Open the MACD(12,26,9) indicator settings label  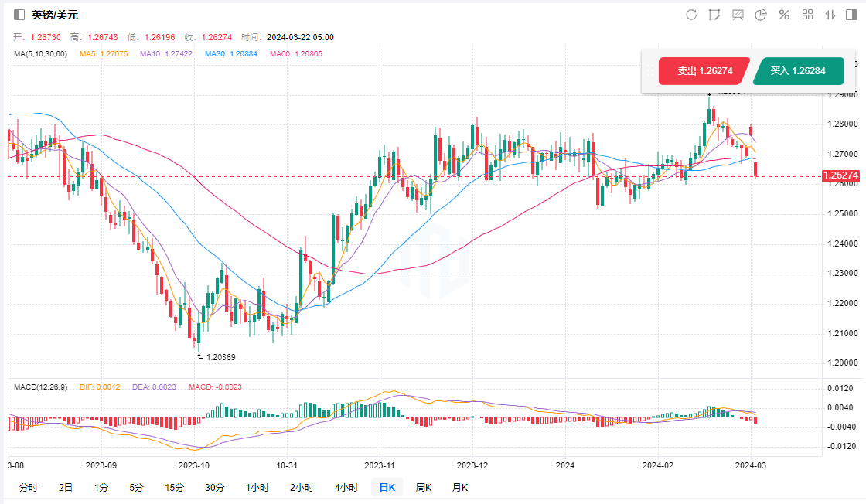click(40, 387)
